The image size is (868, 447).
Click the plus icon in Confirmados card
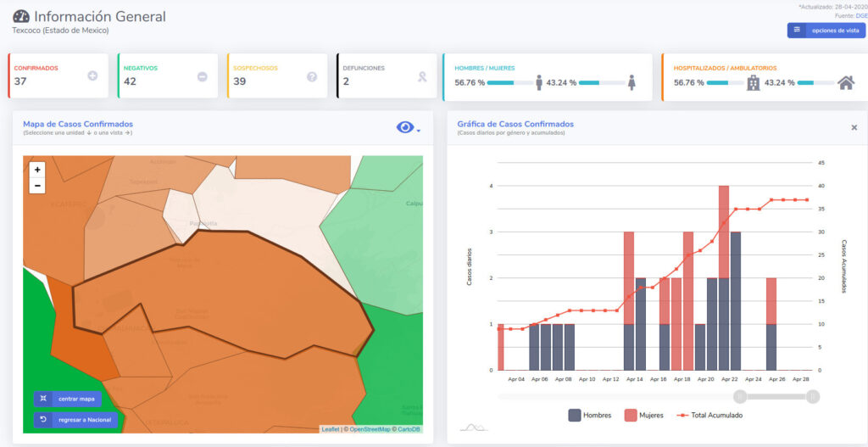coord(92,76)
